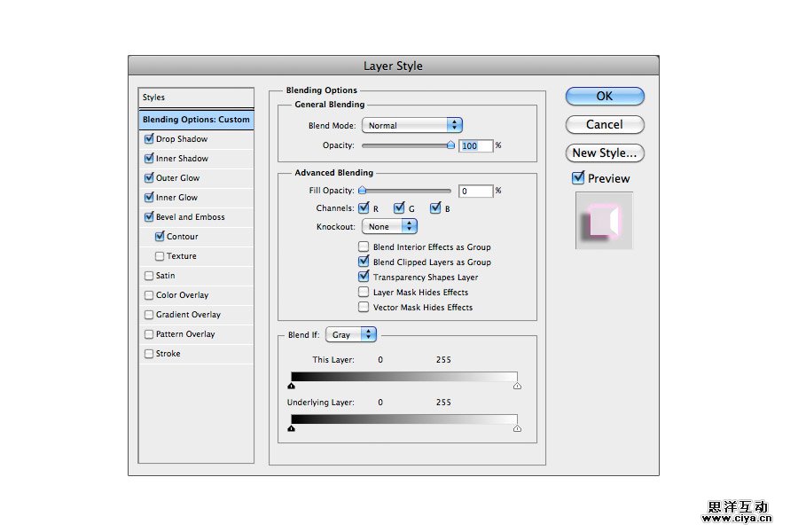The height and width of the screenshot is (532, 798).
Task: Toggle the G channel checkbox
Action: 399,207
